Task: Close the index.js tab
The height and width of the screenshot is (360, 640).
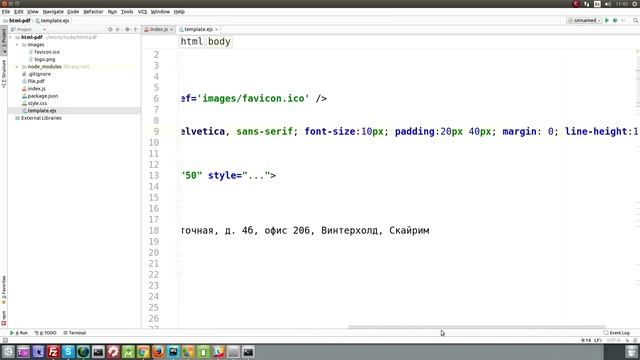Action: point(171,29)
